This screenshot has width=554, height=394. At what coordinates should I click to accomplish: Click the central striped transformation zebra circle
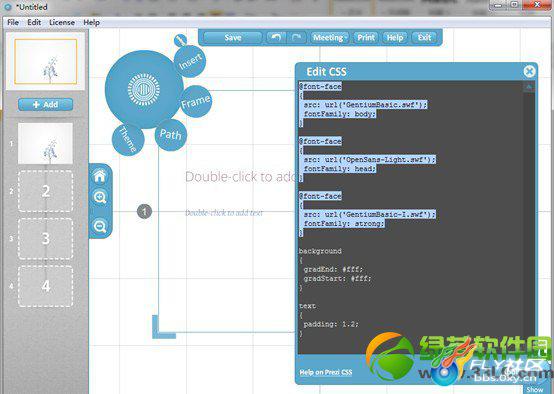pyautogui.click(x=144, y=89)
